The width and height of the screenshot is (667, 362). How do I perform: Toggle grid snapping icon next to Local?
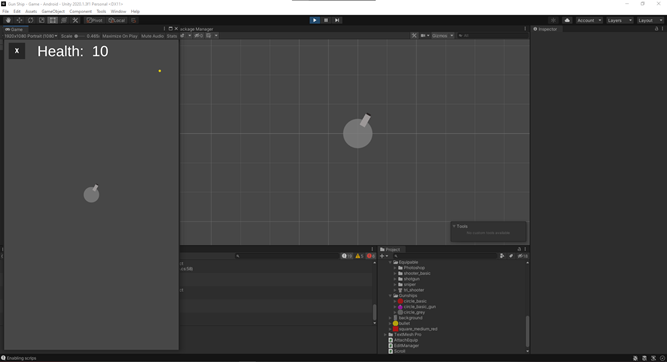[134, 20]
